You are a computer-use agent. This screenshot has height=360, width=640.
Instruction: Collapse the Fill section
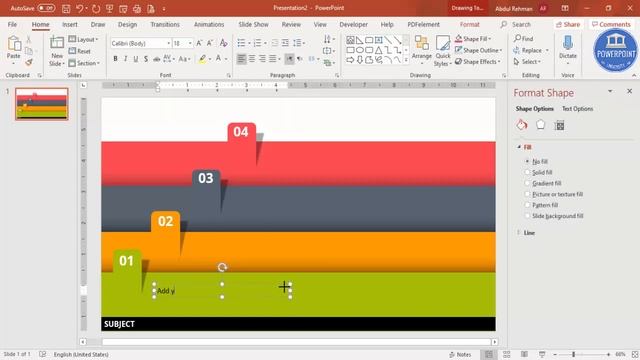click(519, 147)
